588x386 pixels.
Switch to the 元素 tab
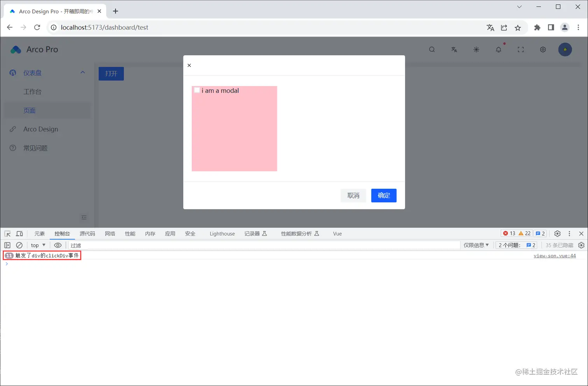pos(39,233)
